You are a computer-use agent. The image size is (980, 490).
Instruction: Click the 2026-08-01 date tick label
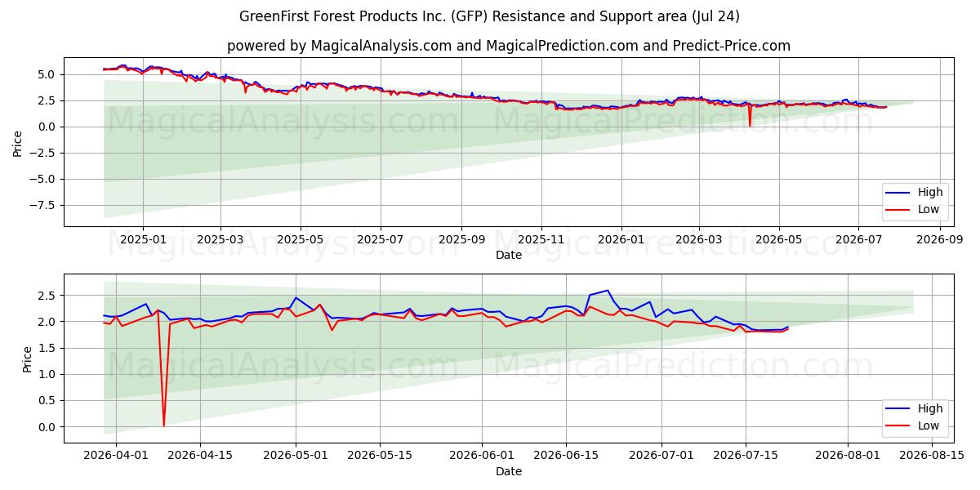[x=848, y=457]
